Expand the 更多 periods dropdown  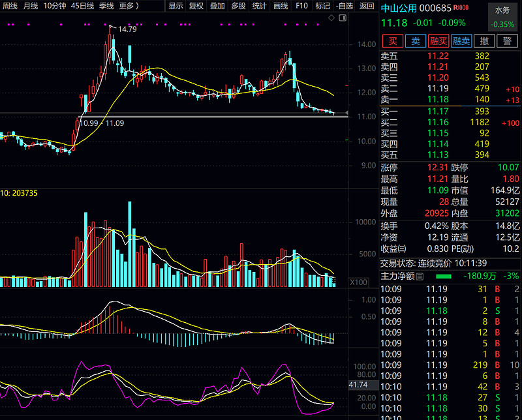click(x=129, y=6)
